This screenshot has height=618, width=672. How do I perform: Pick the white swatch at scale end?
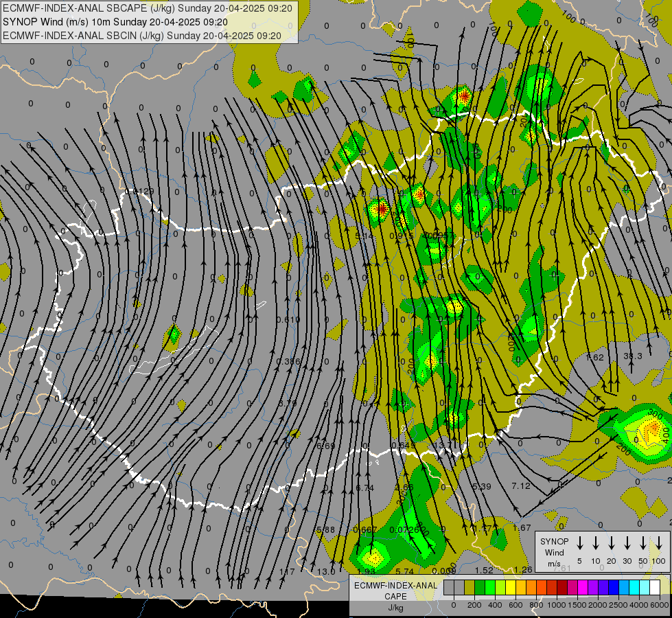pos(655,587)
